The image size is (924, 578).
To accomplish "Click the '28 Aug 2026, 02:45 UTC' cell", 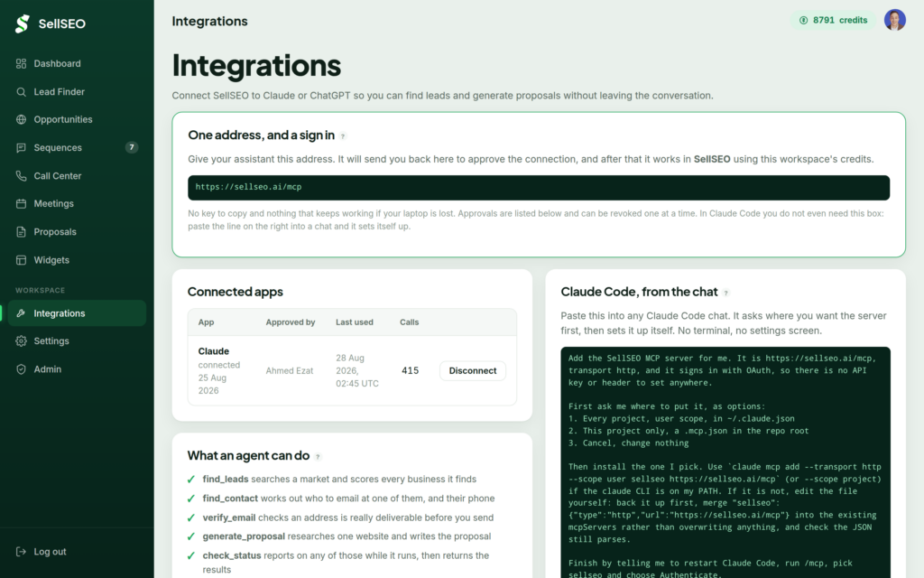I will tap(357, 371).
